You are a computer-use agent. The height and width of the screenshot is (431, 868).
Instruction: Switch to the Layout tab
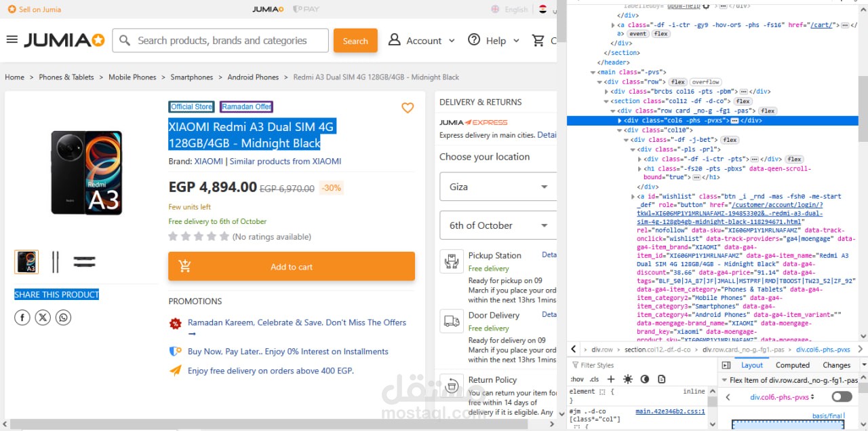point(751,365)
